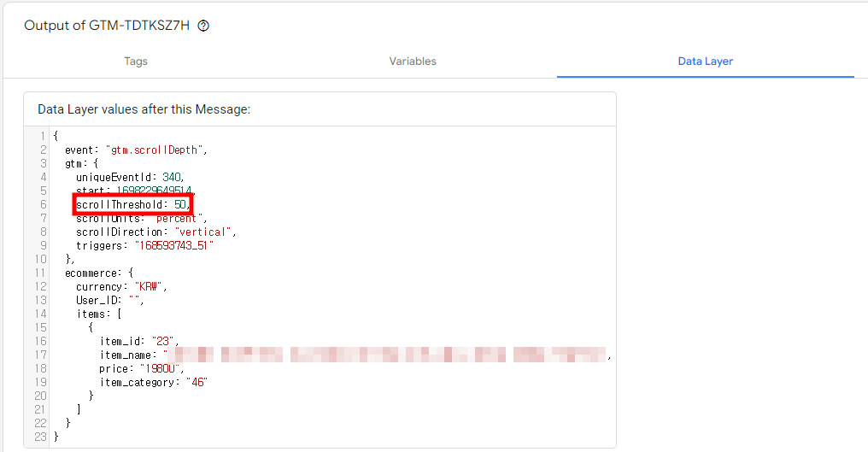Click the blurred item_name value
This screenshot has width=868, height=452.
385,355
